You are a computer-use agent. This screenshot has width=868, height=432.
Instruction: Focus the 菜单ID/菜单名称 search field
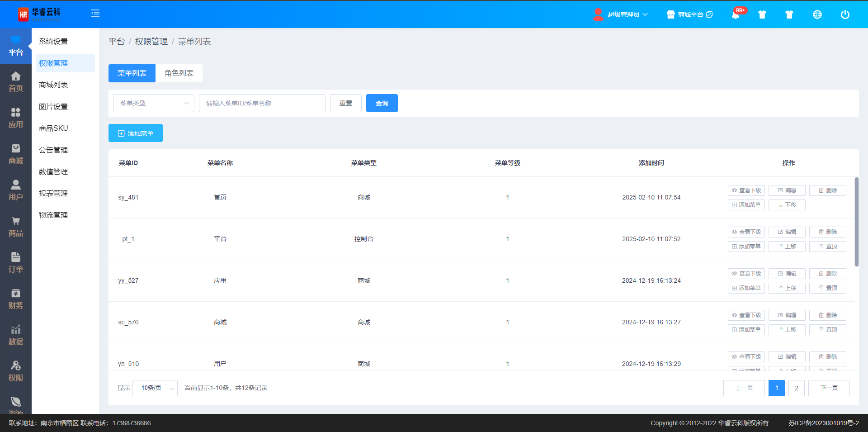(x=262, y=103)
